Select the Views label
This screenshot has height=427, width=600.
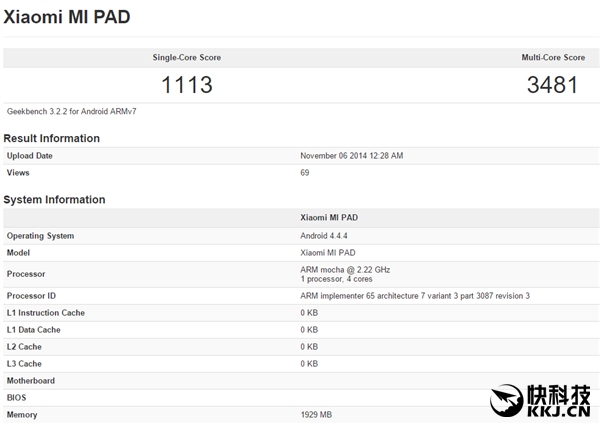coord(18,173)
